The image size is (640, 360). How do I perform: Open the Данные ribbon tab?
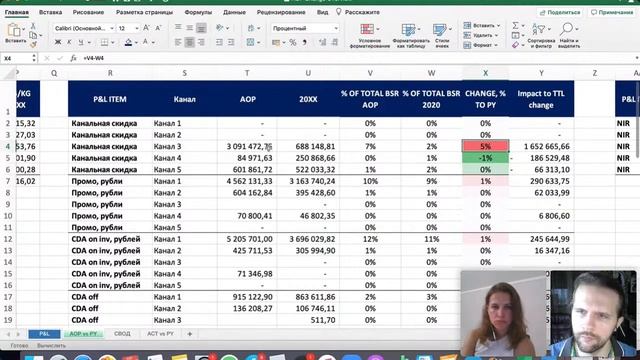(x=234, y=12)
